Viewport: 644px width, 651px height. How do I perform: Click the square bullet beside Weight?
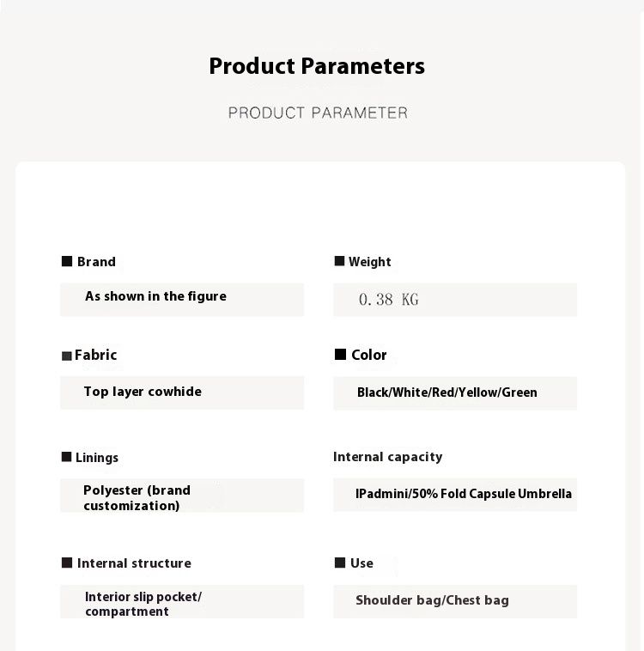pos(340,261)
